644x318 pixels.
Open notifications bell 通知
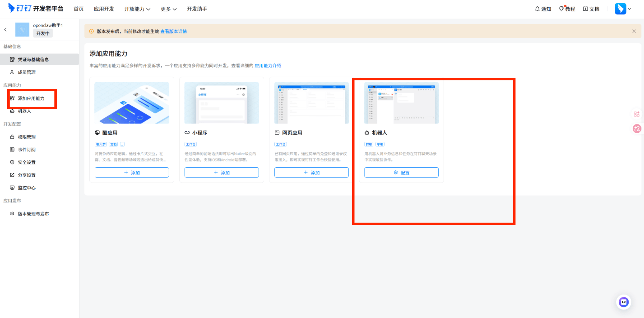(543, 9)
